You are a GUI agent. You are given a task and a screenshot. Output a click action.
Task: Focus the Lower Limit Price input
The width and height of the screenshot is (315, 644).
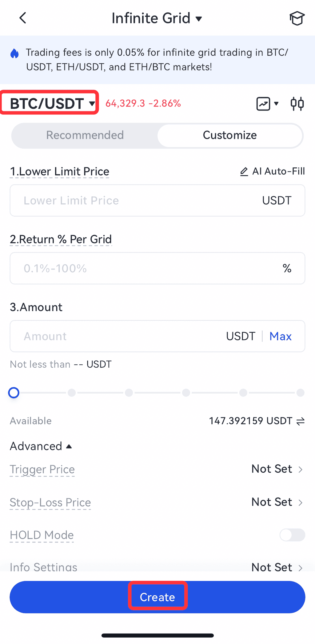[x=135, y=201]
